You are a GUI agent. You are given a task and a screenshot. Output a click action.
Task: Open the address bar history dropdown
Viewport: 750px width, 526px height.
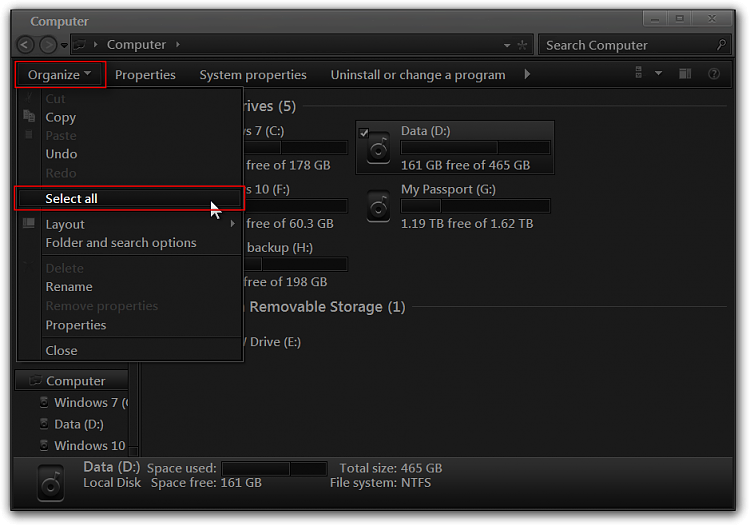click(x=507, y=45)
